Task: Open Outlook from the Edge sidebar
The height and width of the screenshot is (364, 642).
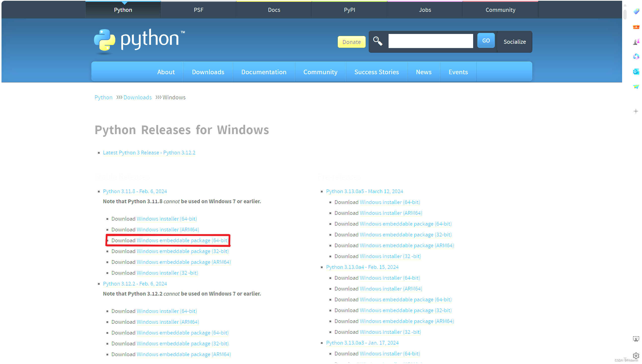Action: (x=636, y=72)
